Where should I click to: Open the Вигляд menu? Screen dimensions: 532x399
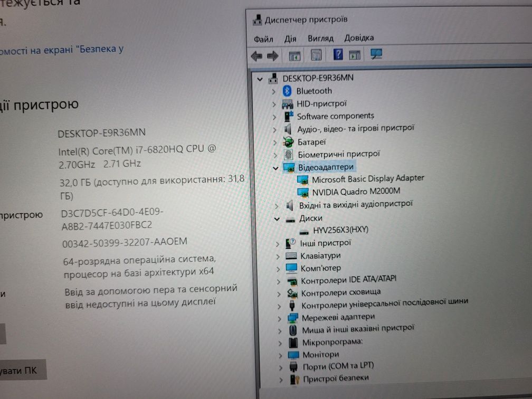tap(321, 39)
